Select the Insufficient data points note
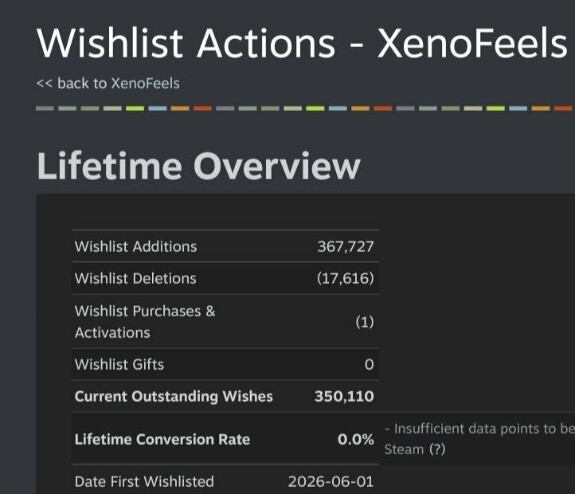This screenshot has width=575, height=494. [480, 439]
